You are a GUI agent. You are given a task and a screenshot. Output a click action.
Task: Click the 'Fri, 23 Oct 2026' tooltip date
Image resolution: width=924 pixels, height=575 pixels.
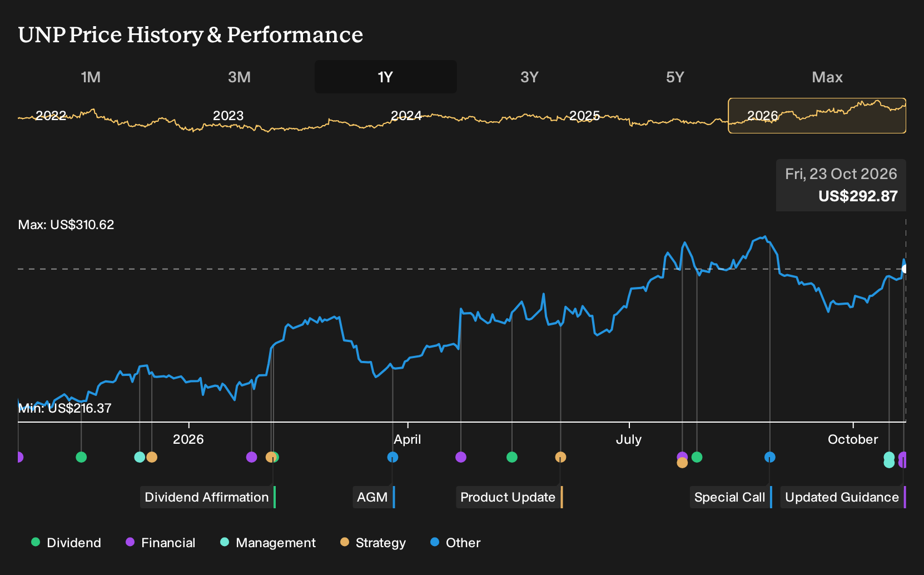[841, 174]
